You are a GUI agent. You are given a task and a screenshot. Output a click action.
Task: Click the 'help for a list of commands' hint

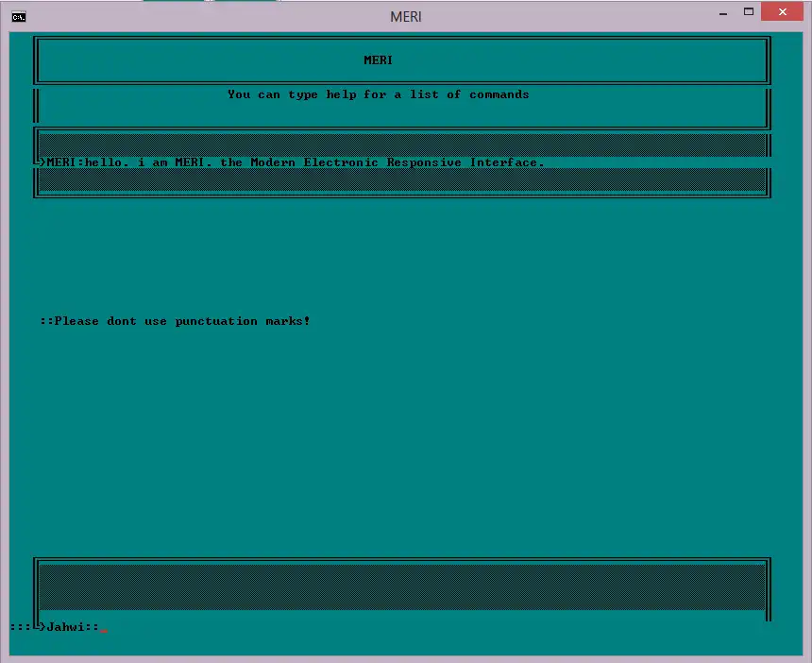378,94
